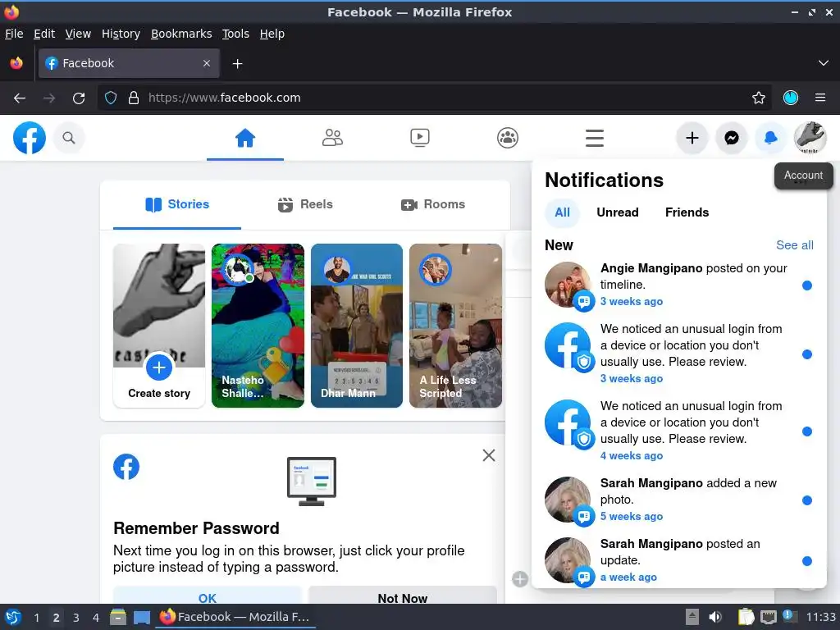
Task: Click the Firefox pinned tab icon
Action: [x=16, y=63]
